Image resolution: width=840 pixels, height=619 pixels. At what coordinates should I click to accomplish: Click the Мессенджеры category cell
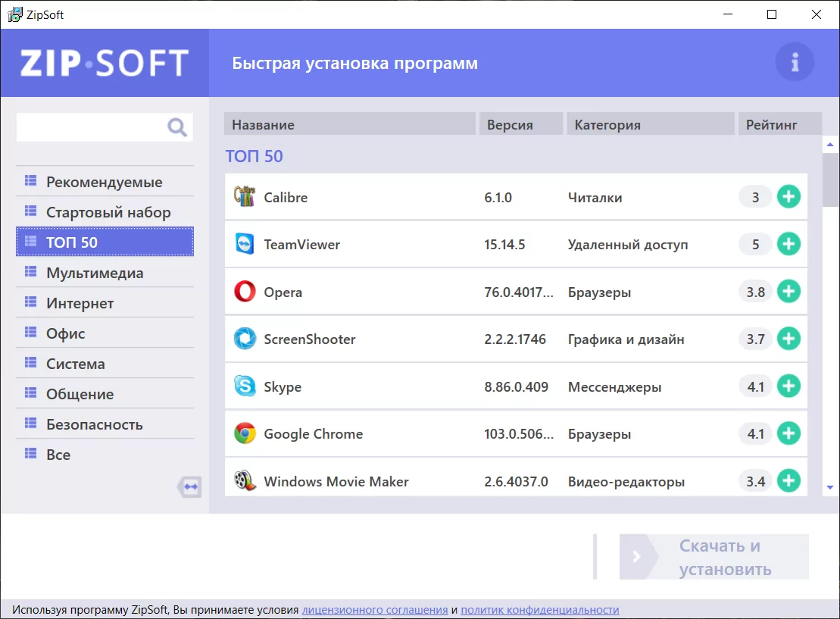(x=614, y=387)
